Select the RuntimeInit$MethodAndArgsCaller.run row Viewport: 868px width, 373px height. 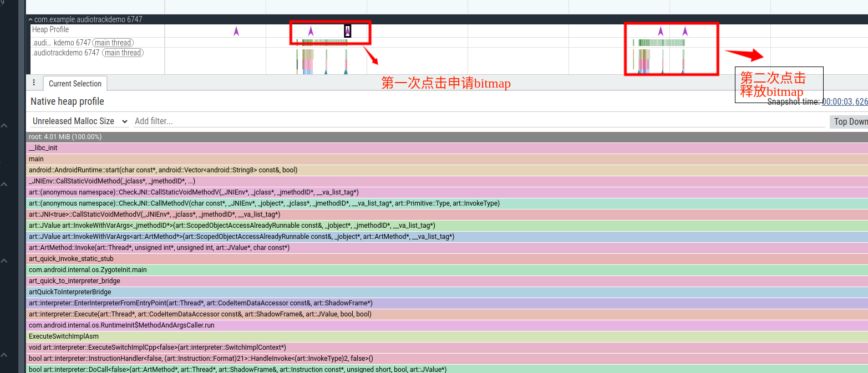point(447,325)
